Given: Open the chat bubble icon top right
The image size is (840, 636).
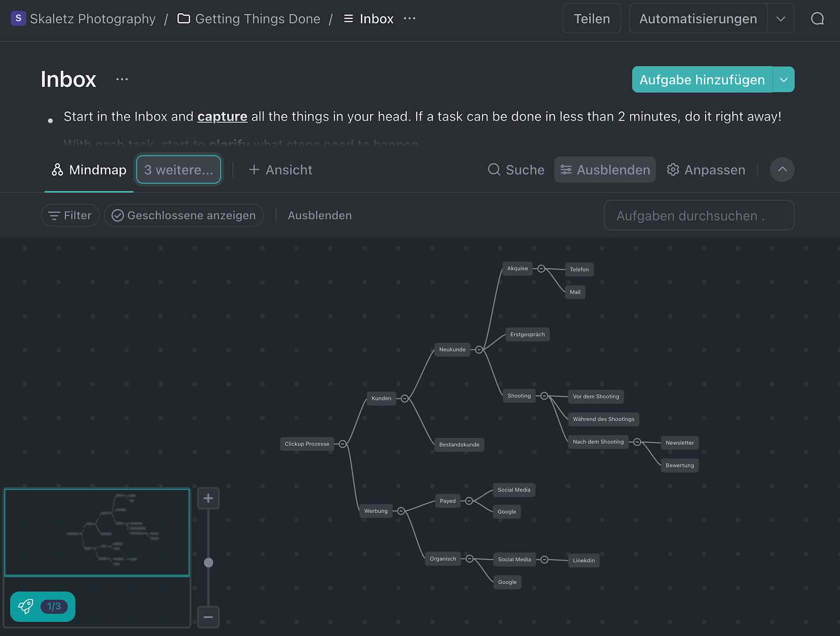Looking at the screenshot, I should pos(817,19).
